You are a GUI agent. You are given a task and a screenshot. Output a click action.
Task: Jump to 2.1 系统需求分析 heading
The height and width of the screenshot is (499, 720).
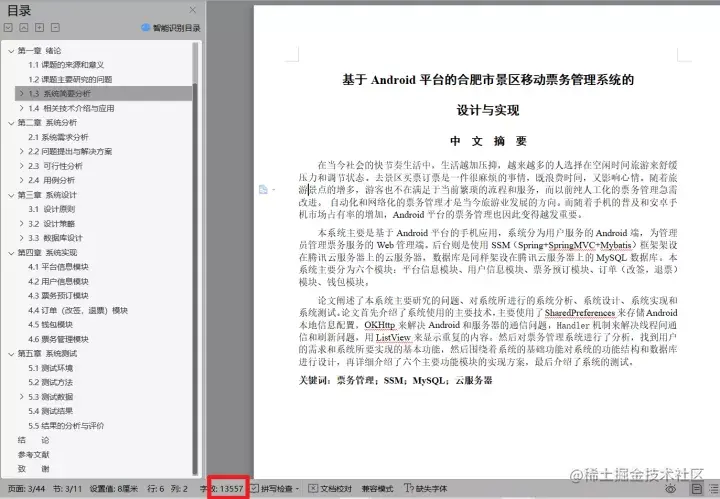point(58,137)
